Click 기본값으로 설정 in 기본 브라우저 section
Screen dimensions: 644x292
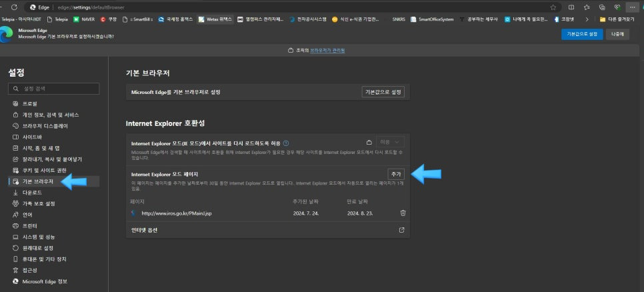point(383,92)
